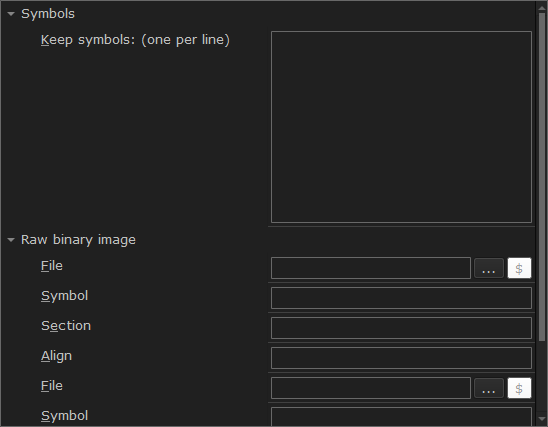Click the vertical scrollbar thumb
The width and height of the screenshot is (548, 427).
point(542,177)
